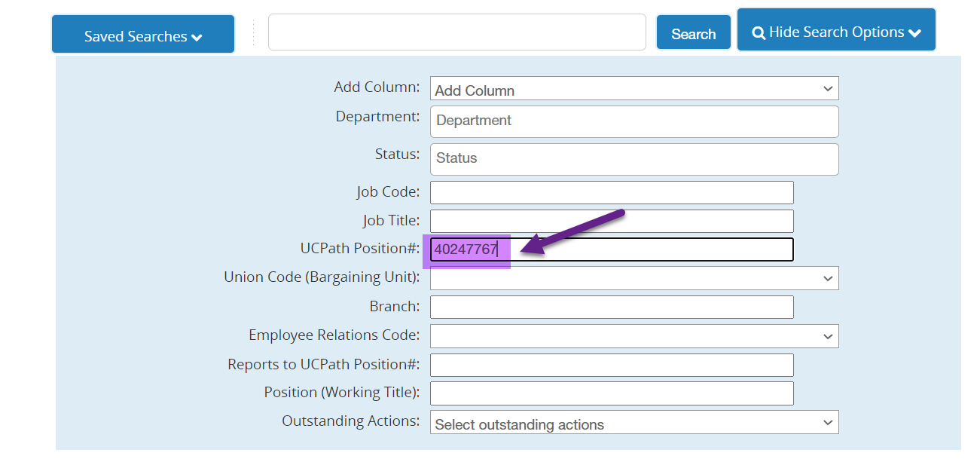Click the Department input field

coord(633,121)
